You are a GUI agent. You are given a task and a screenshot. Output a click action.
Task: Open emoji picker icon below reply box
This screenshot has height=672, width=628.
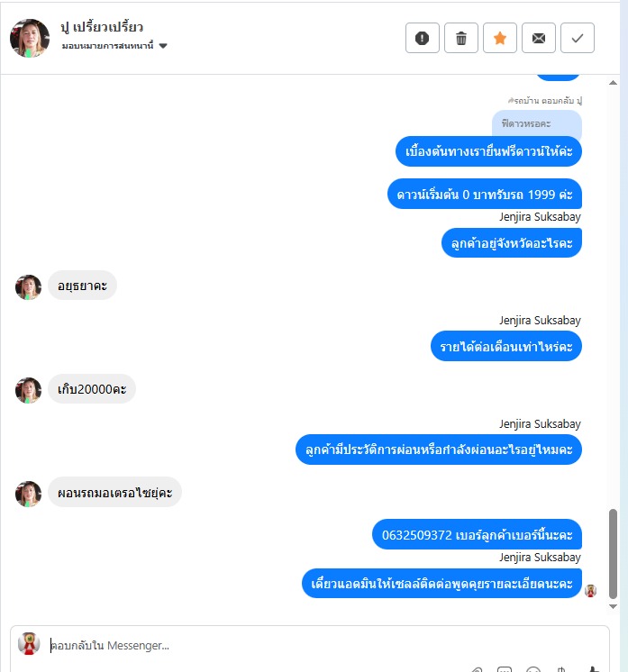click(533, 669)
